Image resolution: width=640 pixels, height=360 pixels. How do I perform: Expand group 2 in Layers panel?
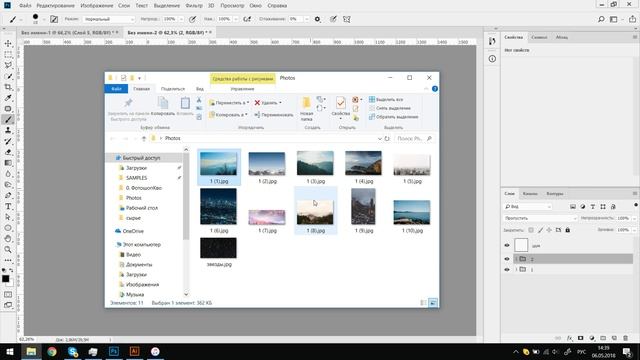tap(516, 259)
